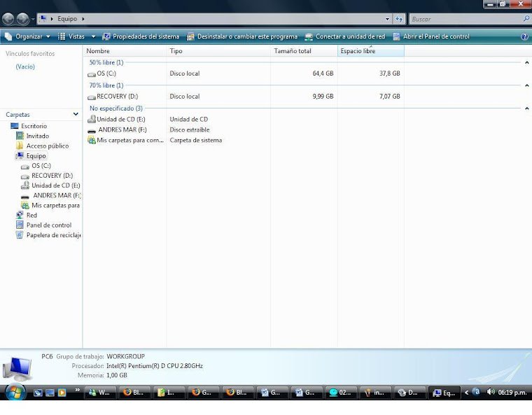Collapse the No especificado group
This screenshot has height=415, width=532.
click(x=527, y=108)
